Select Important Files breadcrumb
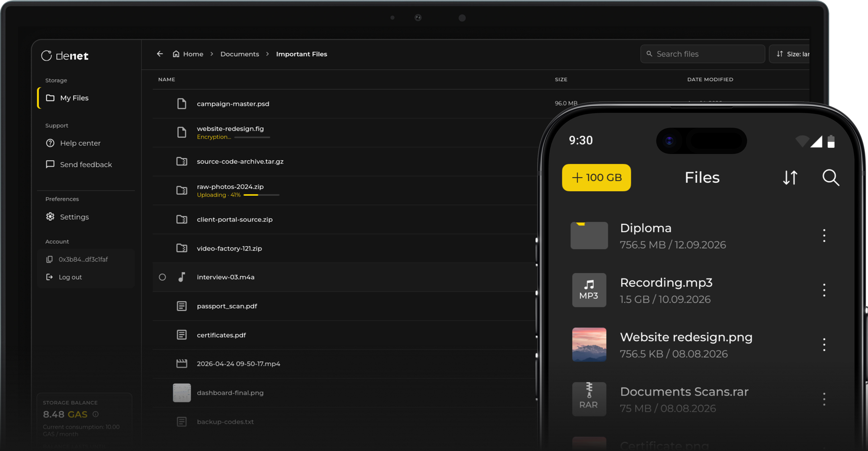The width and height of the screenshot is (868, 451). click(302, 54)
